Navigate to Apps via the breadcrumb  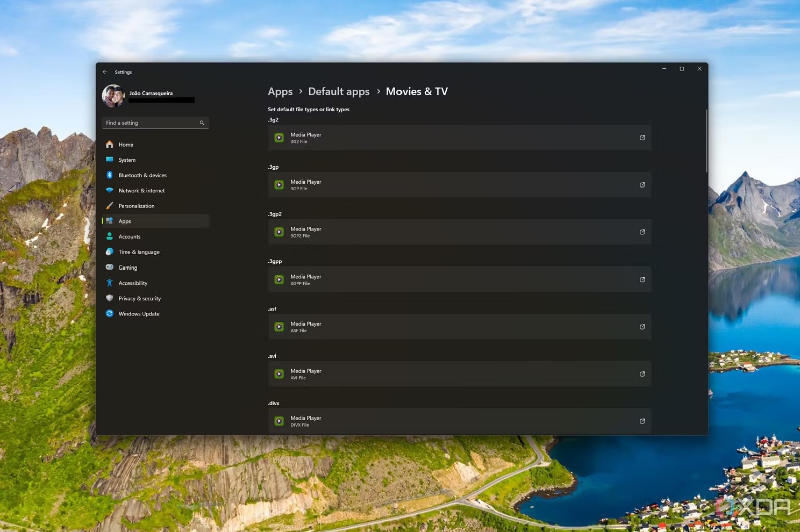pos(280,91)
